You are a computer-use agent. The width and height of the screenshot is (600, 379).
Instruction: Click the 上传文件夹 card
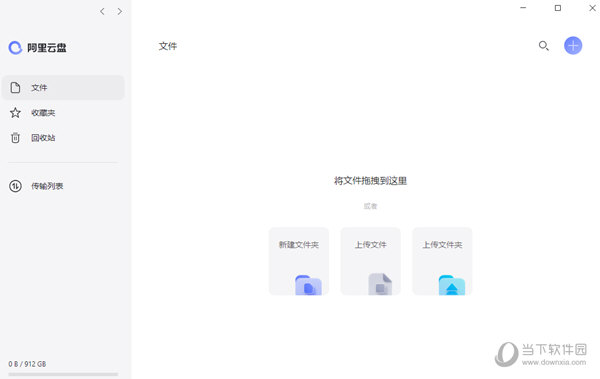click(442, 261)
